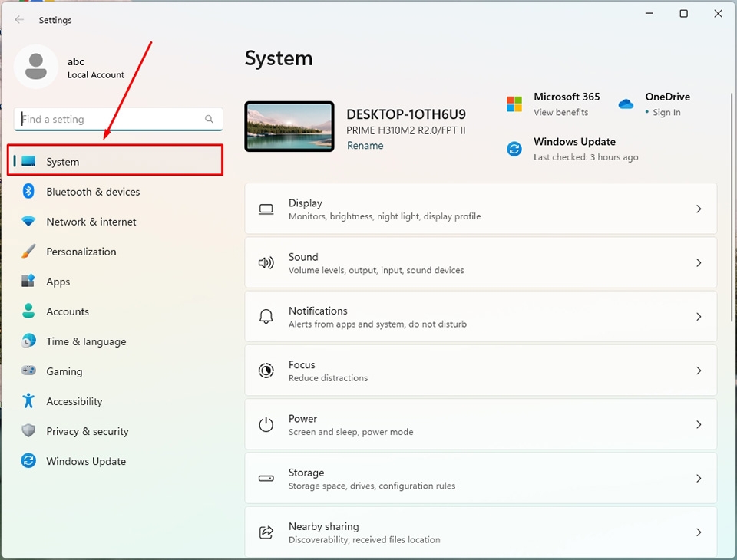Screen dimensions: 737x560
Task: Open Accounts label in sidebar
Action: [68, 311]
